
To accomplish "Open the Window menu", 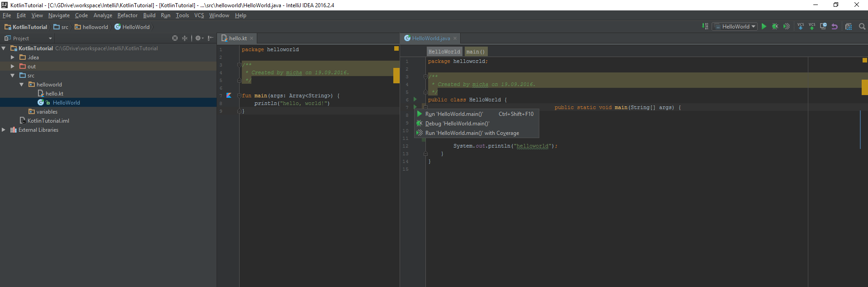I will (x=219, y=15).
